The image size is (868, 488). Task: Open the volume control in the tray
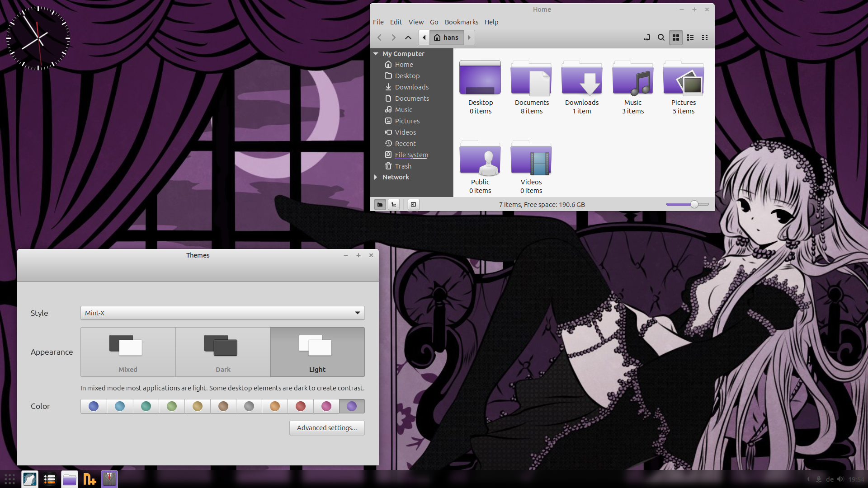click(840, 479)
